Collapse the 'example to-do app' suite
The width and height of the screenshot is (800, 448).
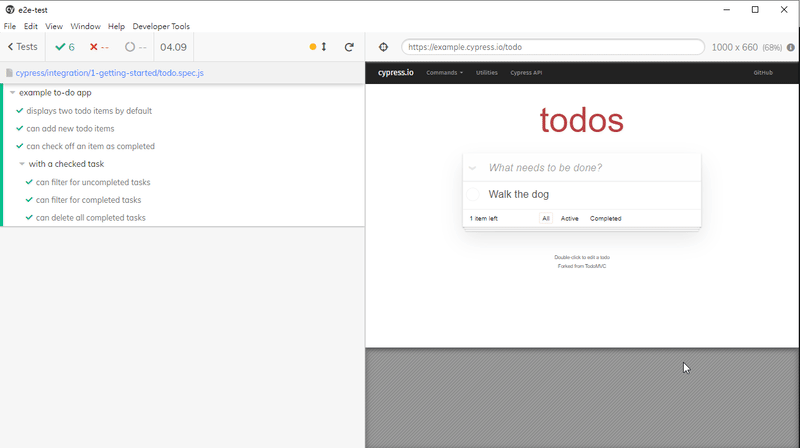pos(12,93)
